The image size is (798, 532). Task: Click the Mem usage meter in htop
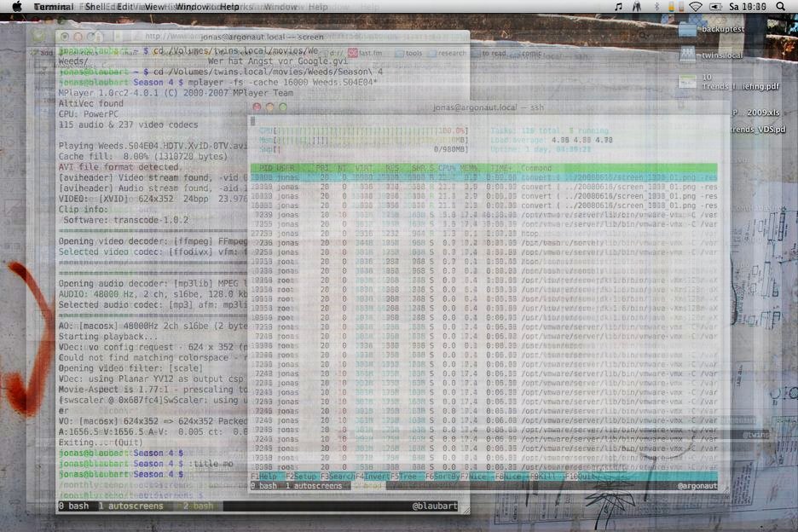[363, 140]
